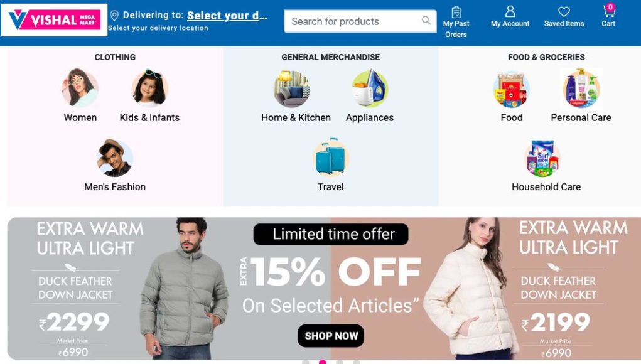The height and width of the screenshot is (364, 641).
Task: Open the Cart icon
Action: [608, 11]
